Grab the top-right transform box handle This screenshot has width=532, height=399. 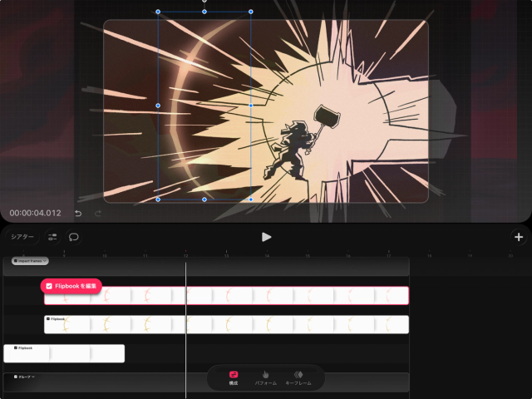[251, 12]
